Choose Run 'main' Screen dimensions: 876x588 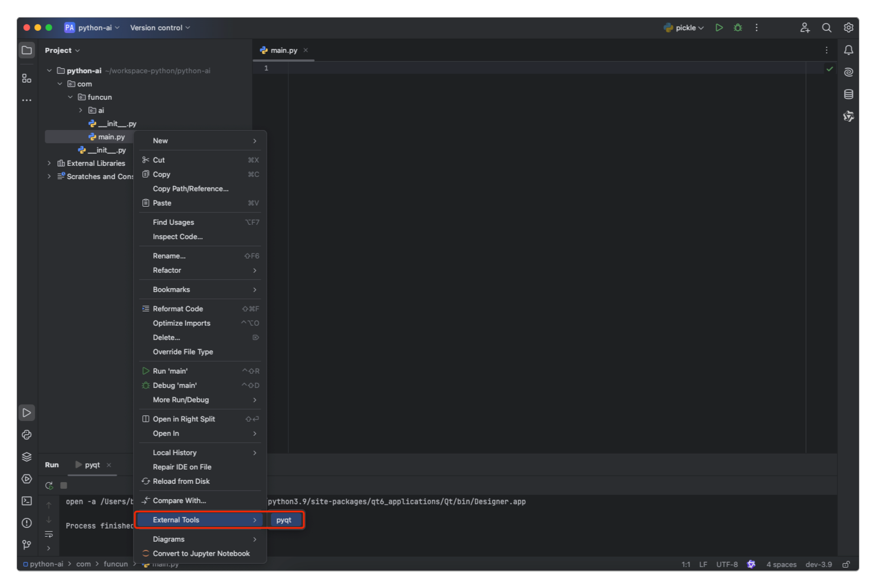click(200, 371)
